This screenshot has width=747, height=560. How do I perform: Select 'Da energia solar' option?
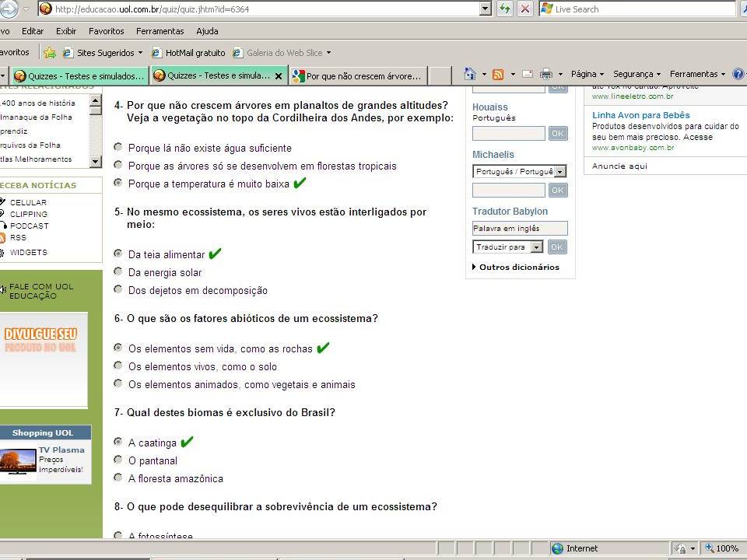pyautogui.click(x=118, y=271)
